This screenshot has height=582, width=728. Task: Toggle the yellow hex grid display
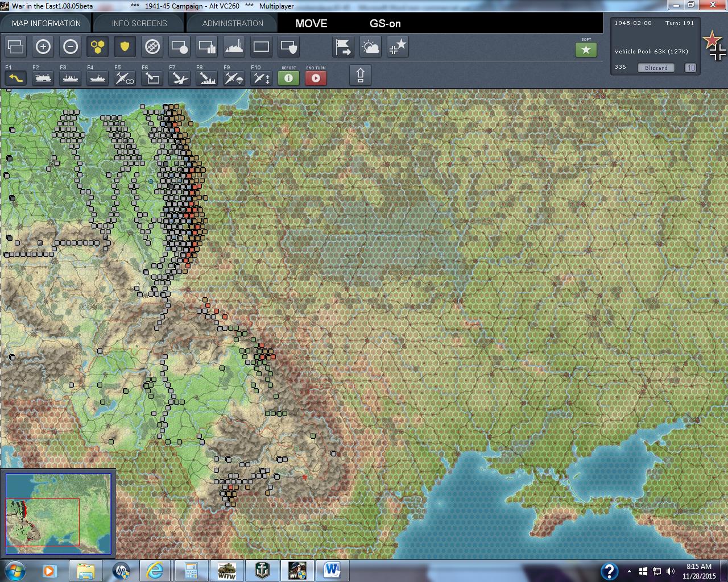(x=98, y=47)
